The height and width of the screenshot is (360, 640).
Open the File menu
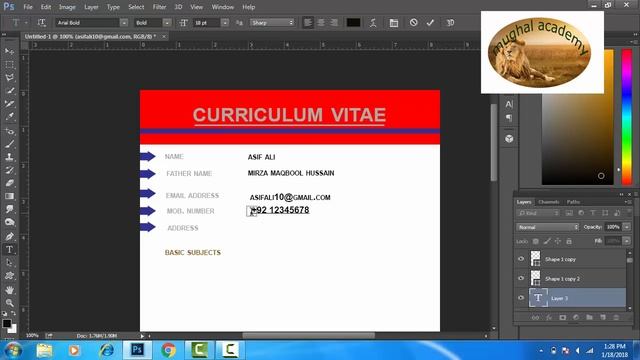[28, 7]
